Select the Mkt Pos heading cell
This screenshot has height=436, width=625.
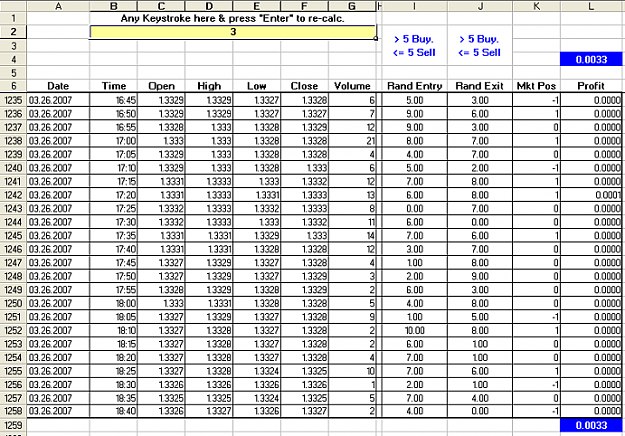point(537,86)
